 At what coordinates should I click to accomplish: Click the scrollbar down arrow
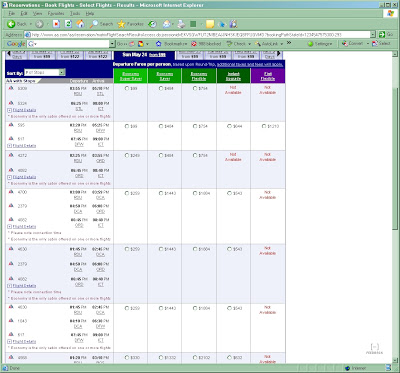click(x=395, y=360)
